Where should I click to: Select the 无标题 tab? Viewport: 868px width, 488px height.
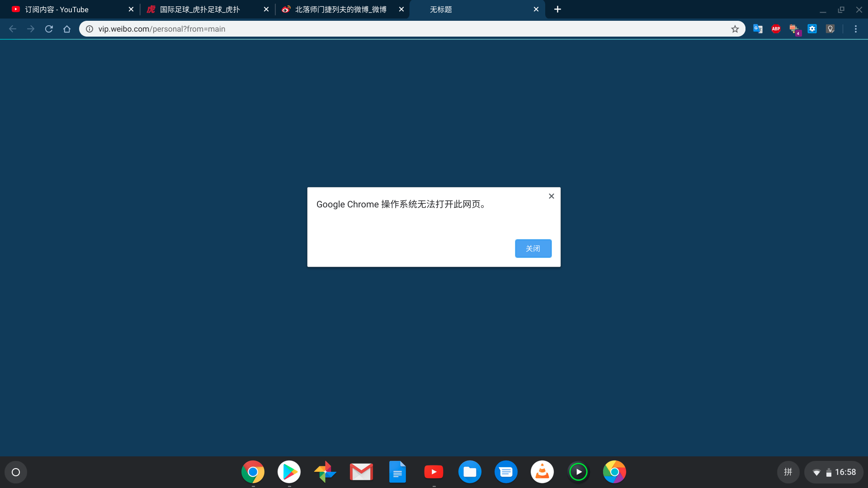pyautogui.click(x=477, y=9)
